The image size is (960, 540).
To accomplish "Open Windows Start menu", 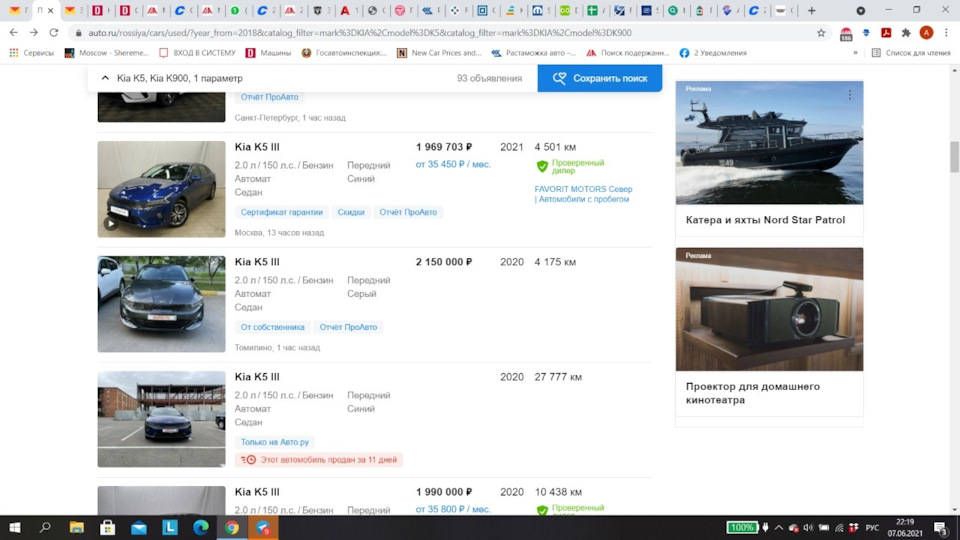I will pyautogui.click(x=14, y=527).
